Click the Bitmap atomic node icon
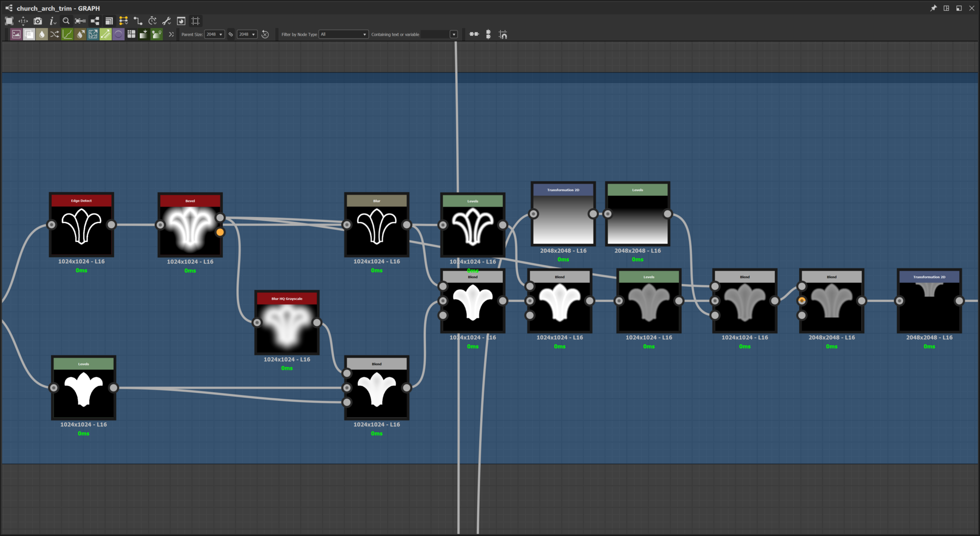980x536 pixels. point(16,34)
